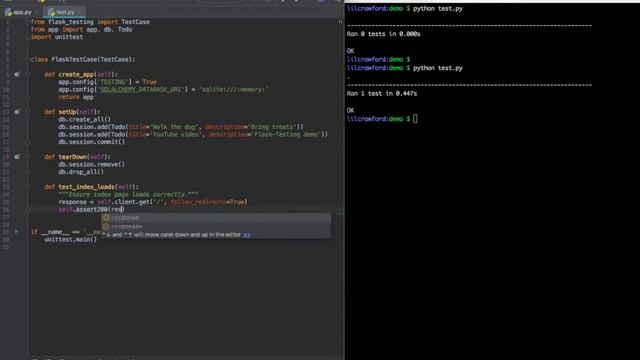The height and width of the screenshot is (360, 640).
Task: Click the 'db.session.commit()' line
Action: pos(91,142)
